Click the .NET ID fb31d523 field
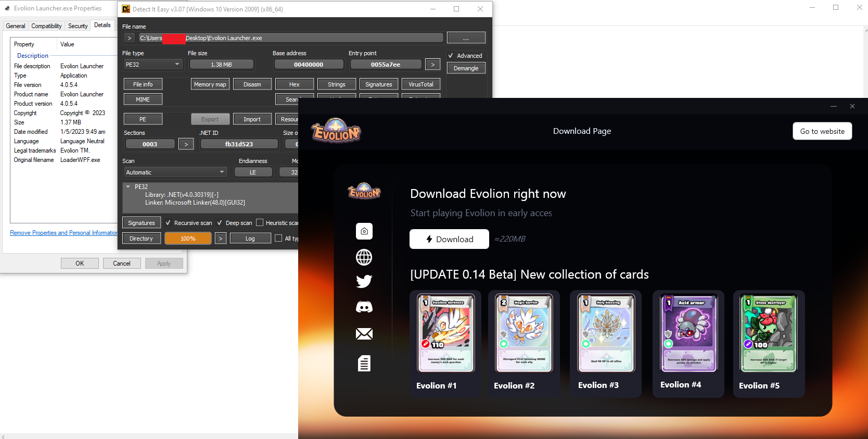The height and width of the screenshot is (439, 868). pos(239,144)
